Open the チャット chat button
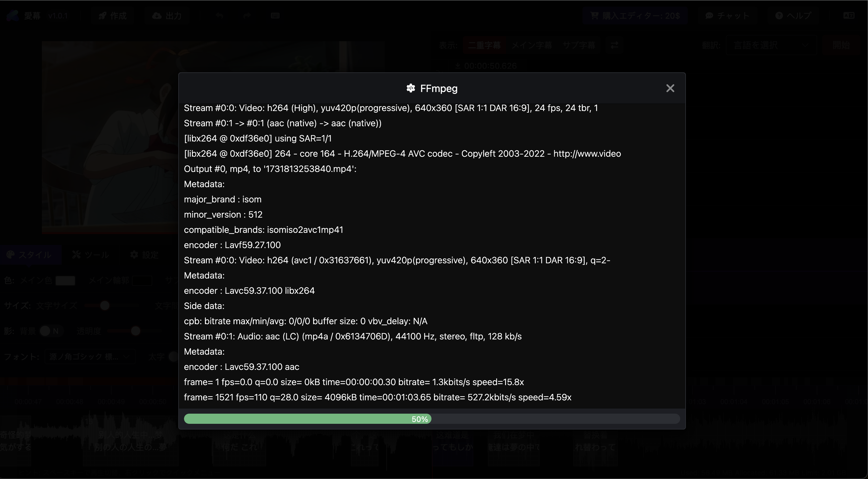Screen dimensions: 868x479 (727, 16)
